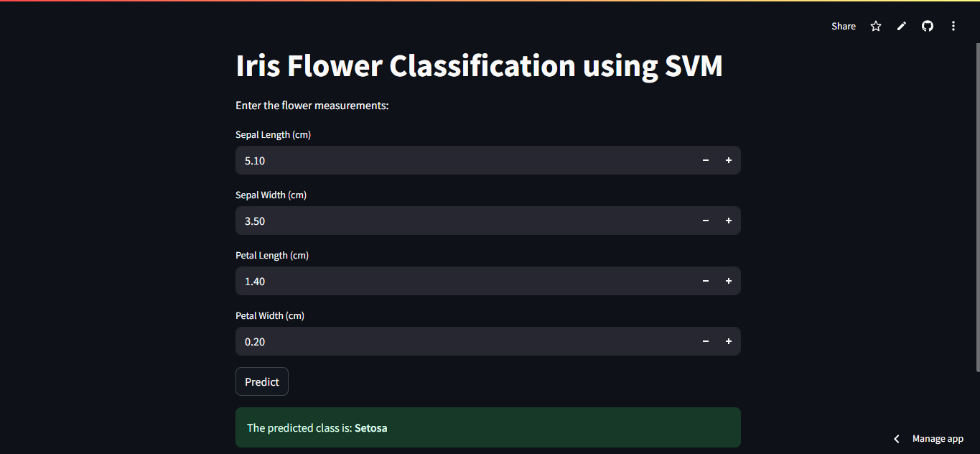The width and height of the screenshot is (980, 454).
Task: Increase Sepal Width with plus icon
Action: tap(729, 221)
